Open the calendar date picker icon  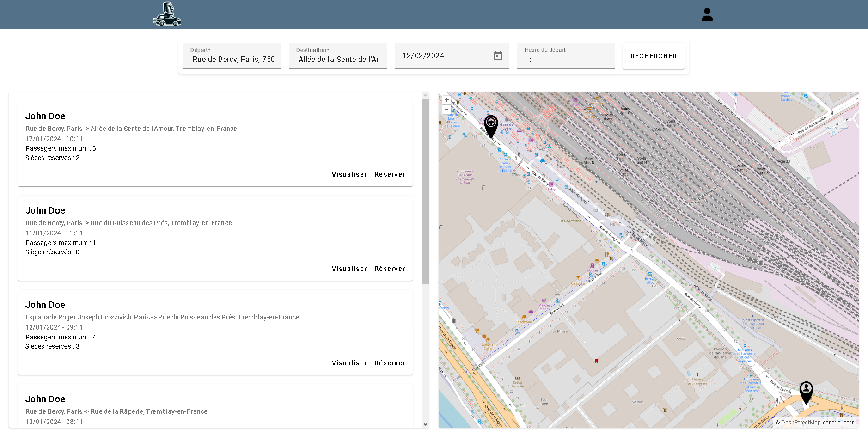(498, 56)
